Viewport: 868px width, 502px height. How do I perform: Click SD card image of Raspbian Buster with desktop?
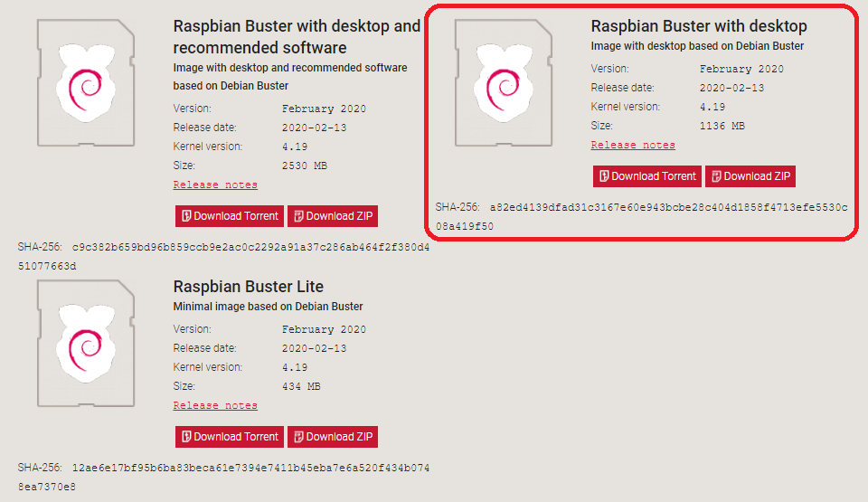(x=504, y=83)
